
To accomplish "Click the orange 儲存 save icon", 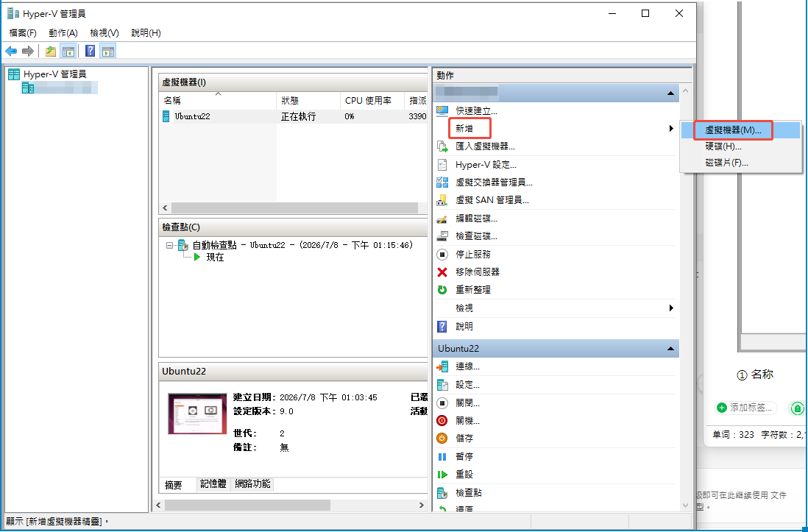I will point(442,438).
